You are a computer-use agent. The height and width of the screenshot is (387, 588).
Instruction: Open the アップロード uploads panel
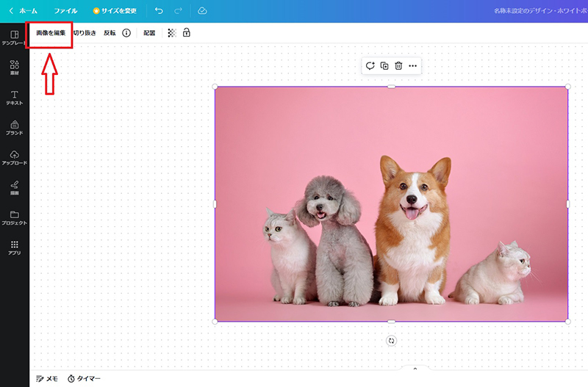14,158
